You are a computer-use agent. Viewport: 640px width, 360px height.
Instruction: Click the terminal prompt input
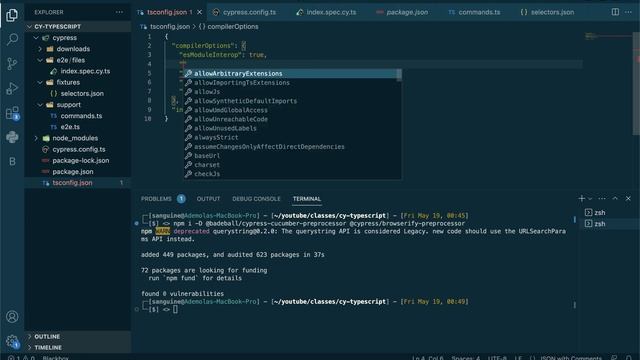pyautogui.click(x=175, y=309)
